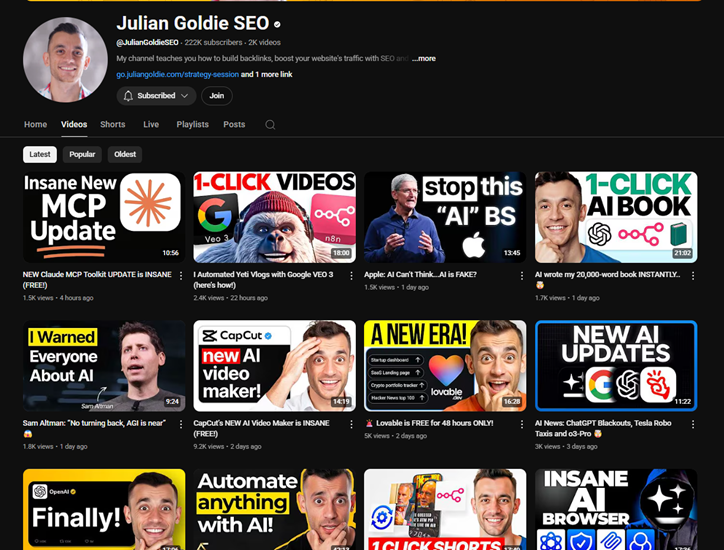Open 'NEW Claude MCP Toolkit UPDATE' video title

pyautogui.click(x=97, y=280)
